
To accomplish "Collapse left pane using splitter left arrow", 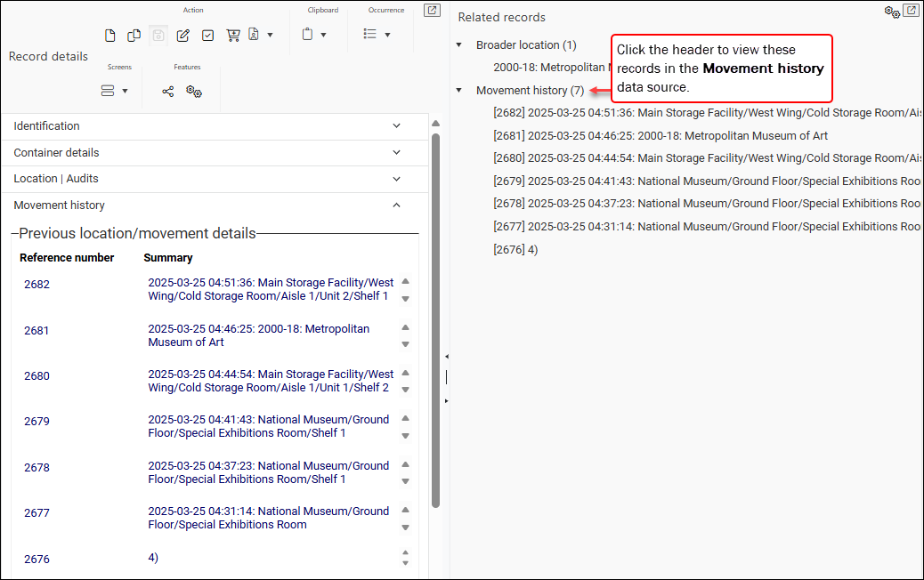I will point(447,357).
